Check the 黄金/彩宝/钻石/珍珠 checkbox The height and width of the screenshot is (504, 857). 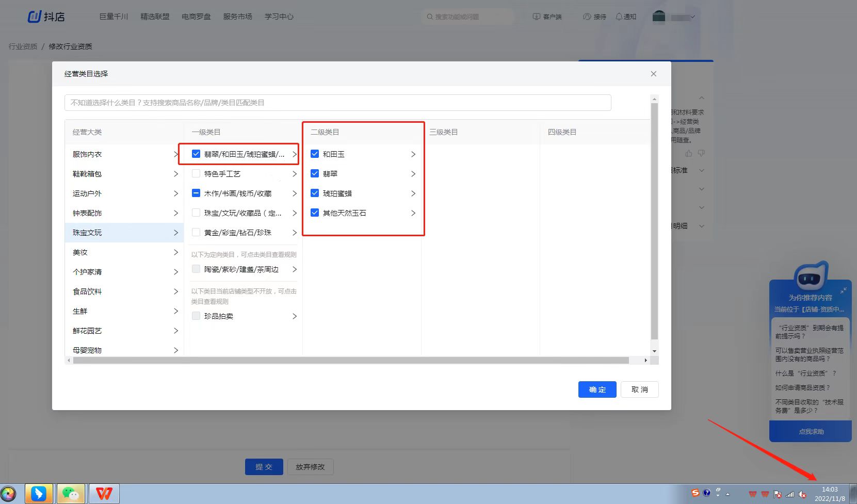(x=196, y=232)
